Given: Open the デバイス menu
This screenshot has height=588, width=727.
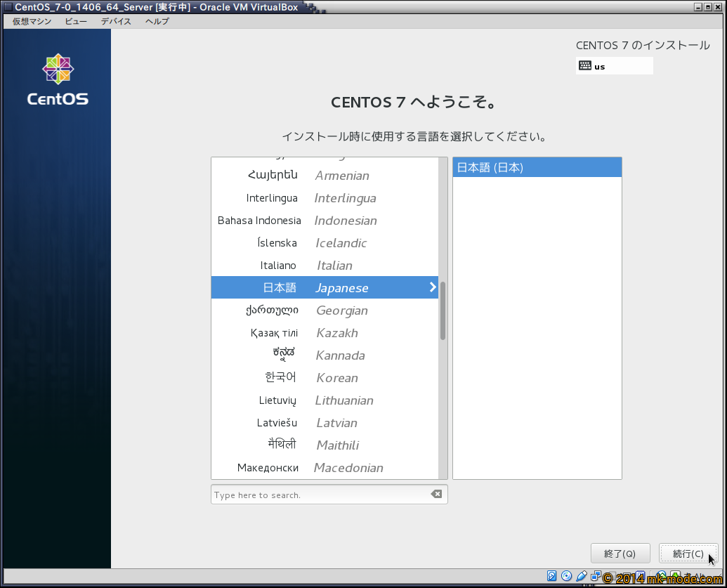Looking at the screenshot, I should point(116,21).
